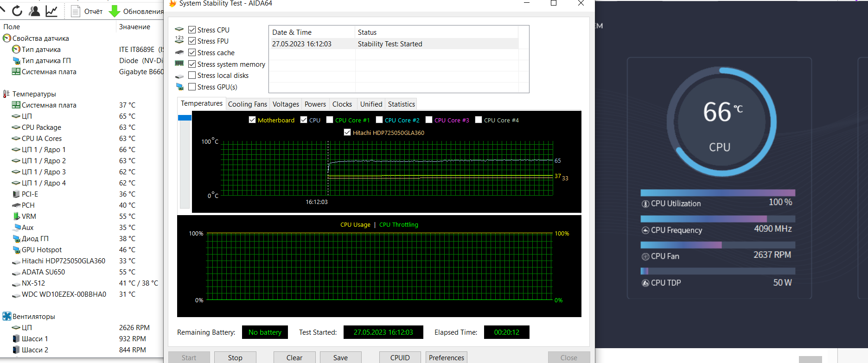
Task: Switch to the Clocks tab
Action: coord(342,104)
